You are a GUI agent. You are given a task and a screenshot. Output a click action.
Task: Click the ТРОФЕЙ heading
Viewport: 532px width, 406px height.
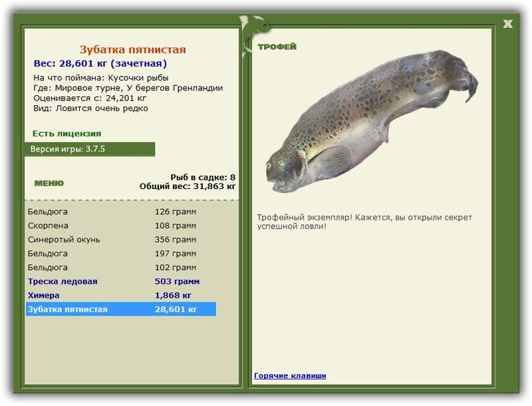[277, 47]
